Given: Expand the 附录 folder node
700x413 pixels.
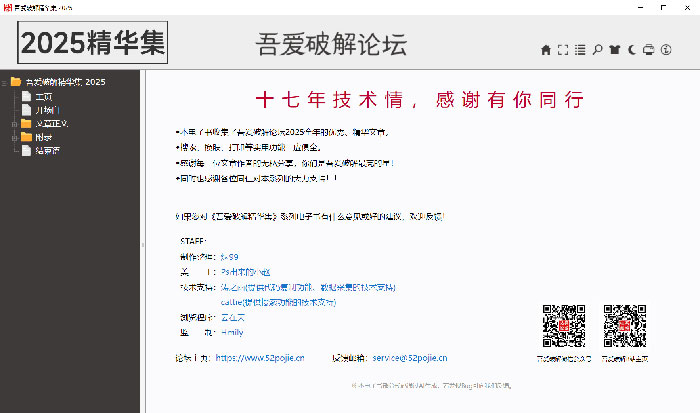Looking at the screenshot, I should point(14,138).
